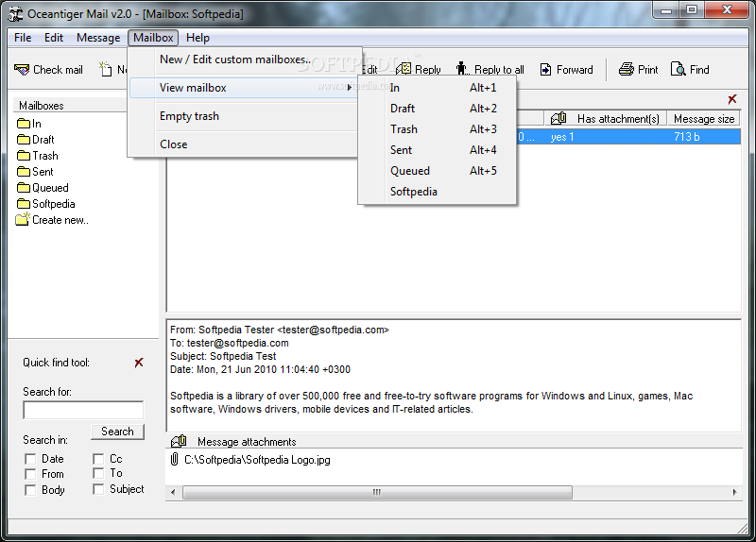This screenshot has height=542, width=756.
Task: Click the Create new mailbox folder icon
Action: point(23,219)
